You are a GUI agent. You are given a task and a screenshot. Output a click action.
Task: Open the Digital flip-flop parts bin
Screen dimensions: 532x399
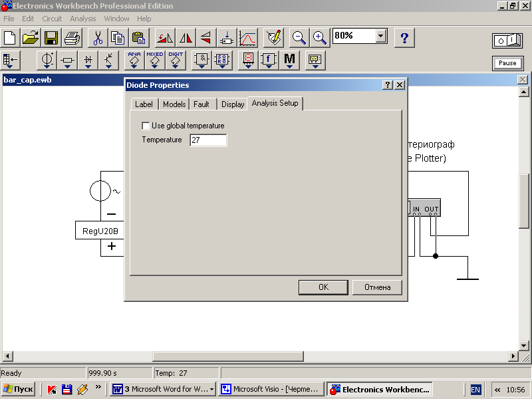[x=222, y=60]
